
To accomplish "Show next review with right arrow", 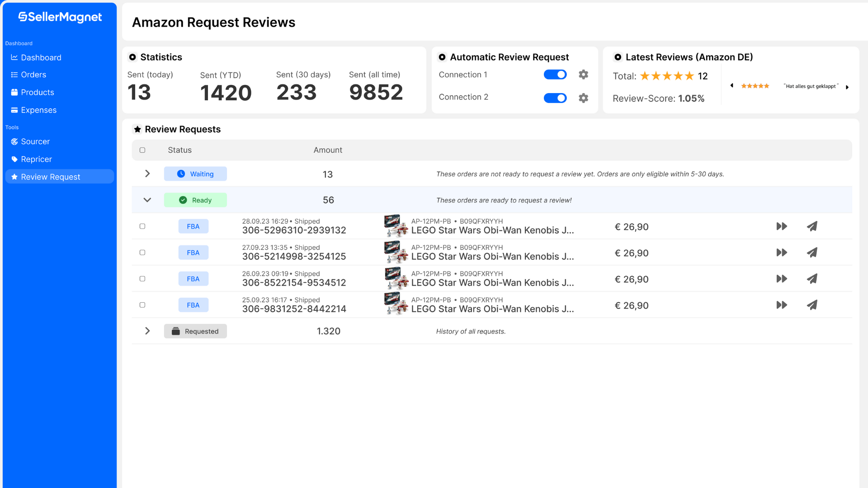I will (x=847, y=87).
